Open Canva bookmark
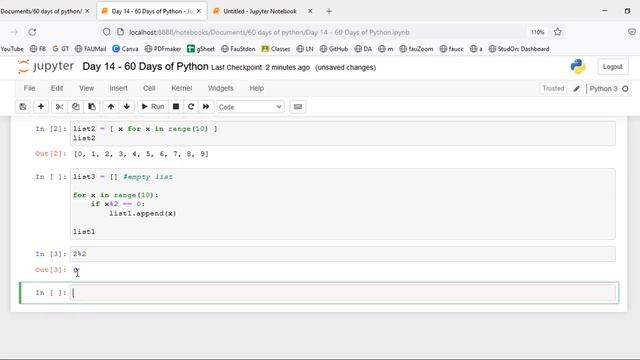The image size is (640, 360). [x=125, y=49]
